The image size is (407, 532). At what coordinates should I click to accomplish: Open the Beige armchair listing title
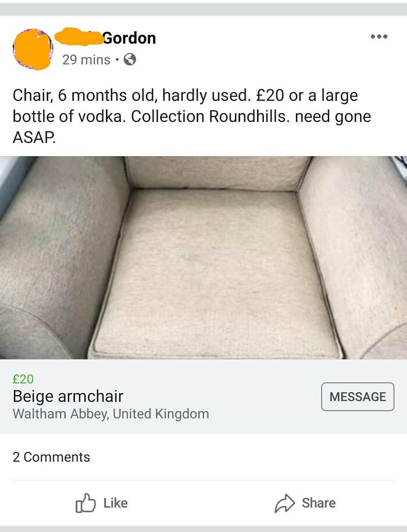[x=69, y=397]
